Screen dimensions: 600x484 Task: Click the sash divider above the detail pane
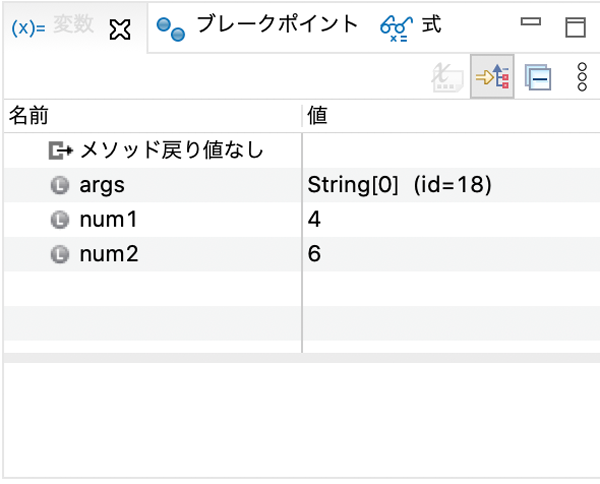(302, 358)
